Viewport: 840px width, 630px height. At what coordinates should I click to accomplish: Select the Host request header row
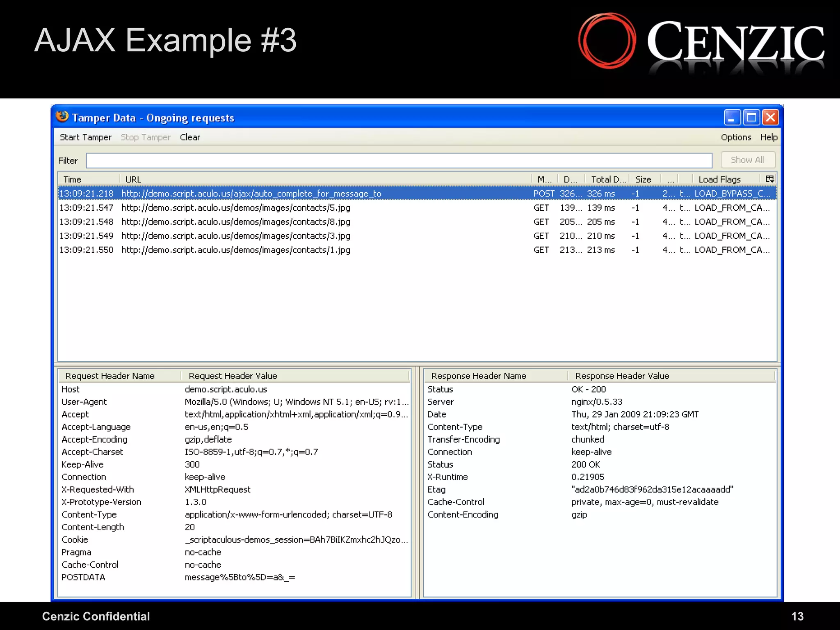[x=234, y=389]
